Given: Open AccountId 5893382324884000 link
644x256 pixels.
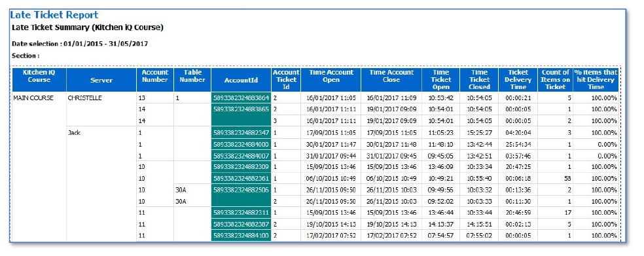Looking at the screenshot, I should coord(241,144).
